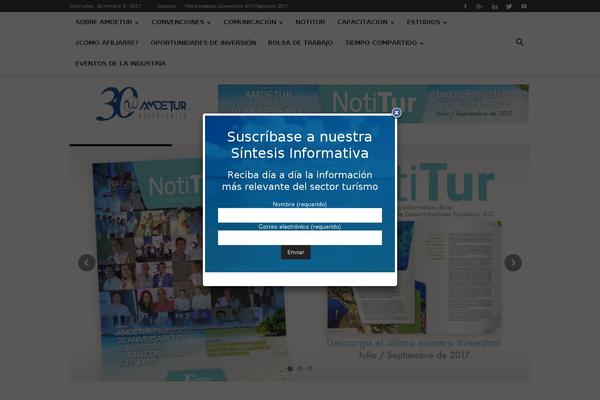
Task: Select the first slider pagination dot
Action: pos(290,369)
